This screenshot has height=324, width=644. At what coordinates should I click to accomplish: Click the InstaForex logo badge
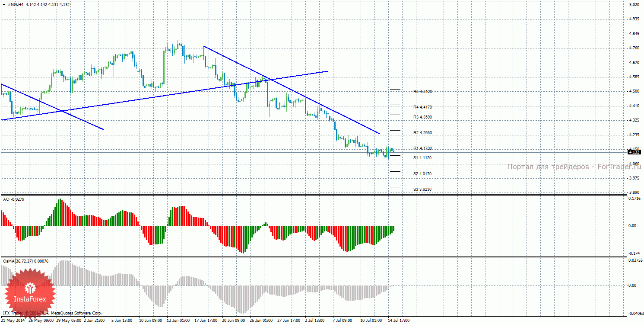(x=30, y=293)
